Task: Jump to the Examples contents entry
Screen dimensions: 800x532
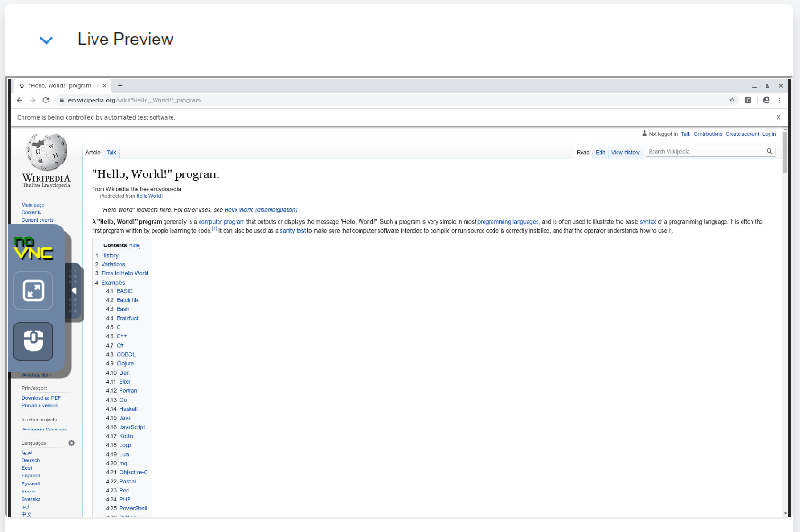Action: (112, 282)
